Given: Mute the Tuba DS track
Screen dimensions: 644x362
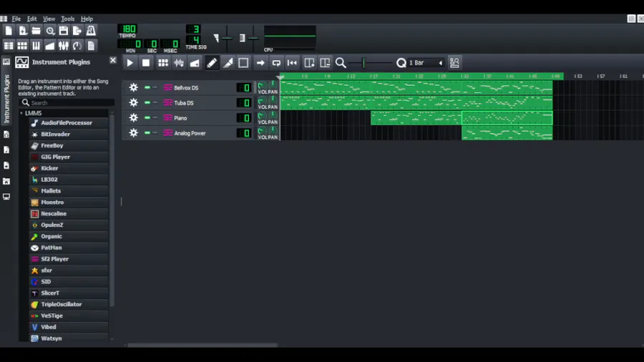Looking at the screenshot, I should click(x=147, y=102).
